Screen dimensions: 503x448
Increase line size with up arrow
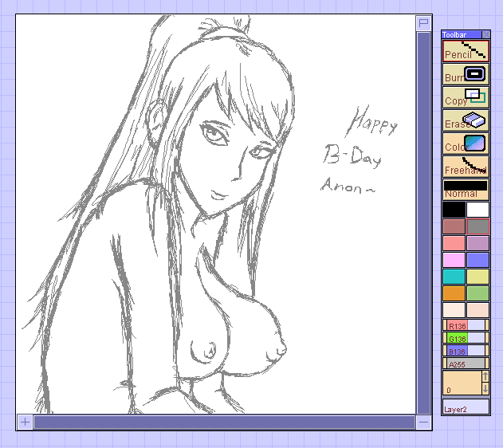point(485,376)
